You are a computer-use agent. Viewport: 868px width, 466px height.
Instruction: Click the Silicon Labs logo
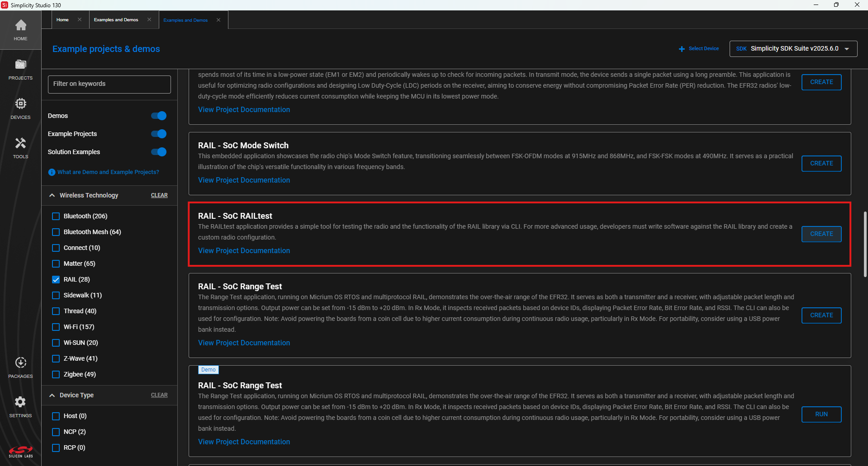pos(20,451)
